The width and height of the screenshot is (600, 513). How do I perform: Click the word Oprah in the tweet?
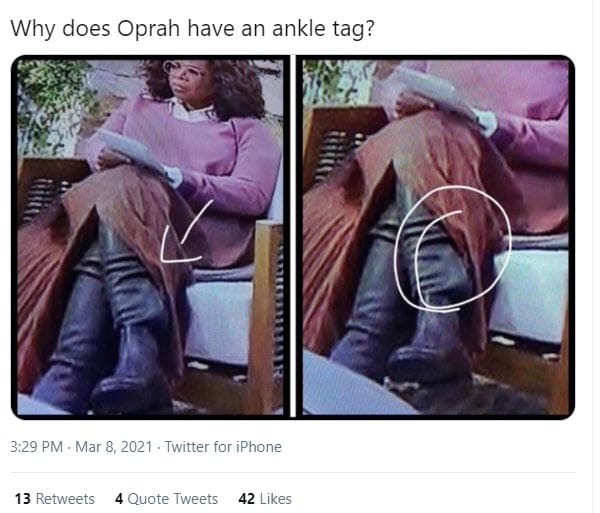point(148,29)
